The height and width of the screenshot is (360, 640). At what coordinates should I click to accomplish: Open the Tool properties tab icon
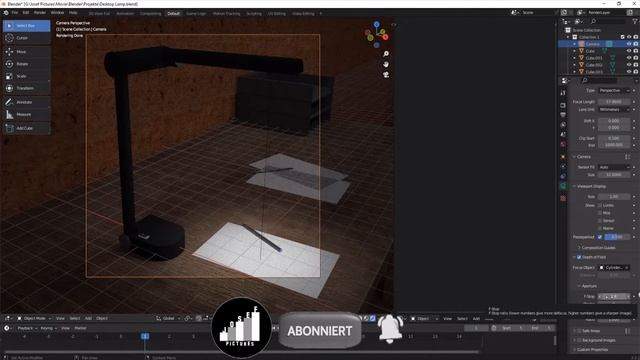(563, 93)
